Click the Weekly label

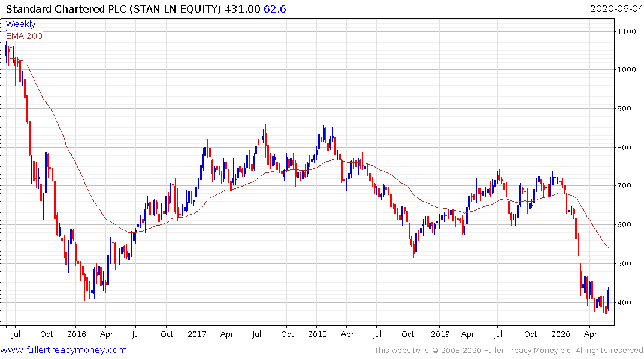(x=20, y=24)
